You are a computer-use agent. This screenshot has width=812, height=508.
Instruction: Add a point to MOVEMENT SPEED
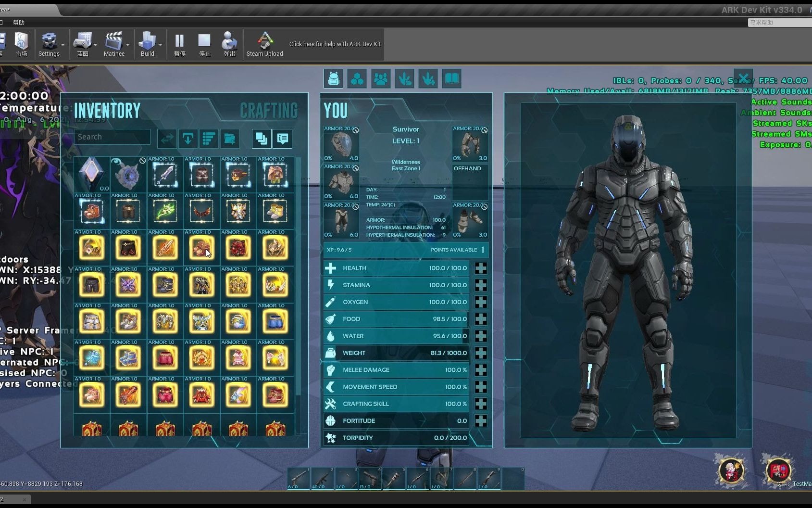[x=481, y=387]
